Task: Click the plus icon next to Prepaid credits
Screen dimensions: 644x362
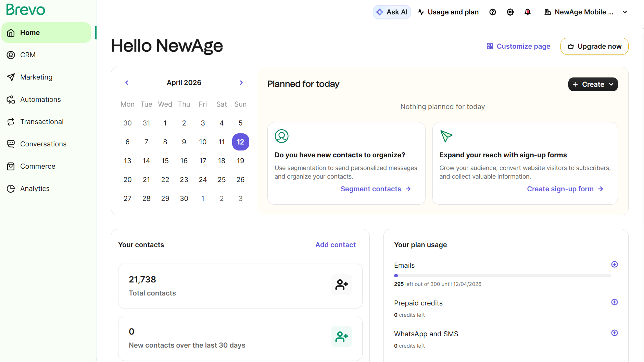Action: click(x=615, y=302)
